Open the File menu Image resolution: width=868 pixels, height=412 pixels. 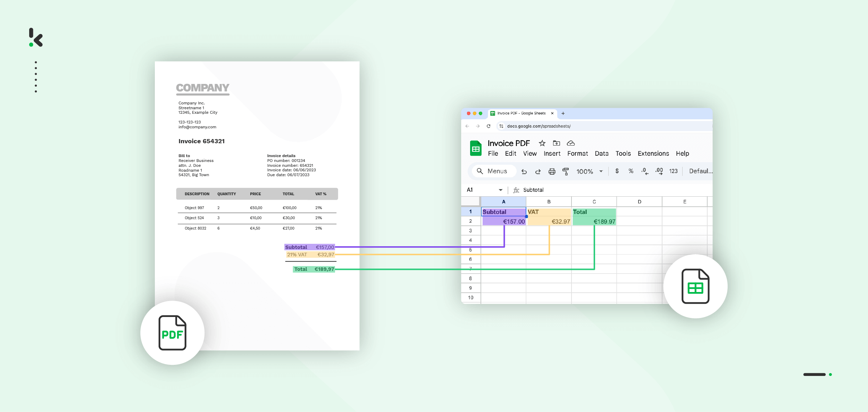493,154
